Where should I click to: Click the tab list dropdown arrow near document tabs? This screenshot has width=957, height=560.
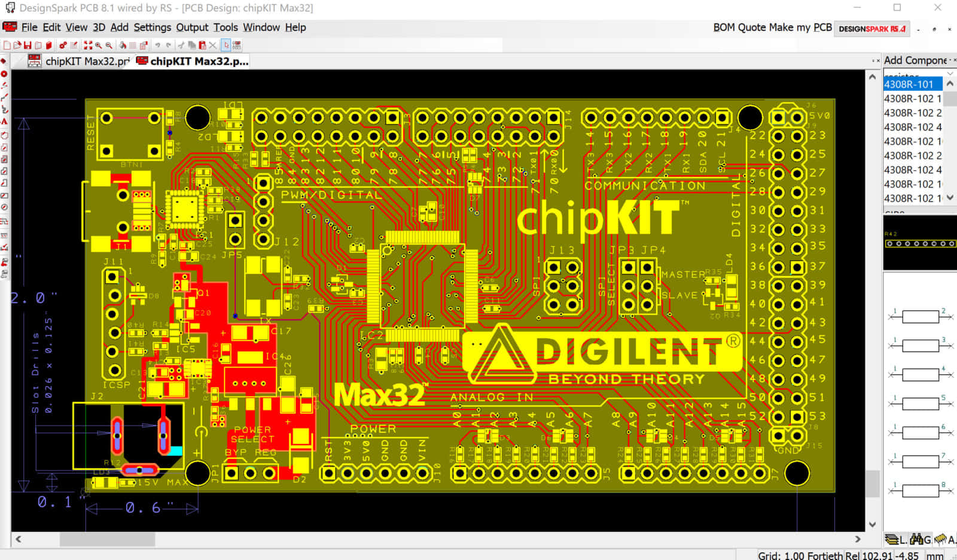coord(873,61)
